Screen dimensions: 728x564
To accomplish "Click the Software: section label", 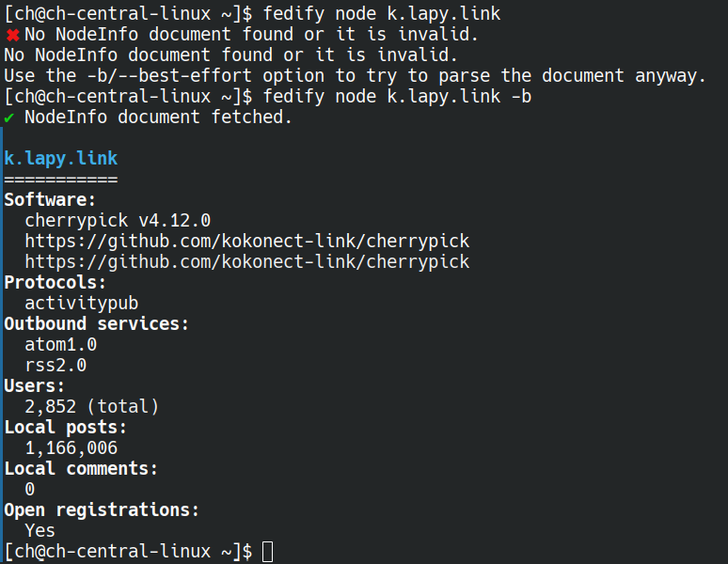I will point(50,200).
